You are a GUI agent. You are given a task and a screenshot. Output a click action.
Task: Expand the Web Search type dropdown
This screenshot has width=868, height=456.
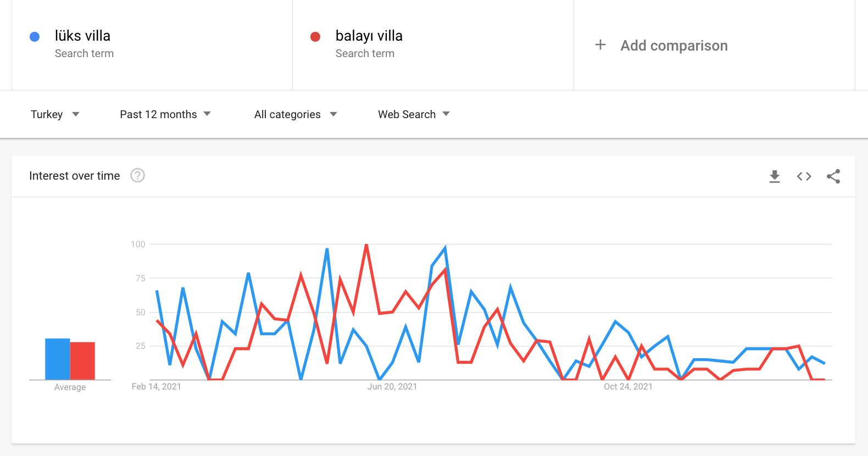(x=414, y=114)
